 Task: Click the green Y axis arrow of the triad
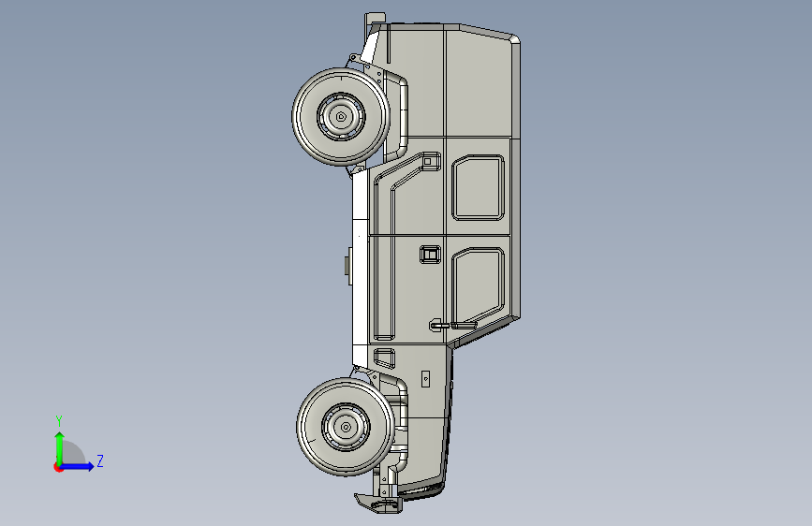pyautogui.click(x=60, y=448)
